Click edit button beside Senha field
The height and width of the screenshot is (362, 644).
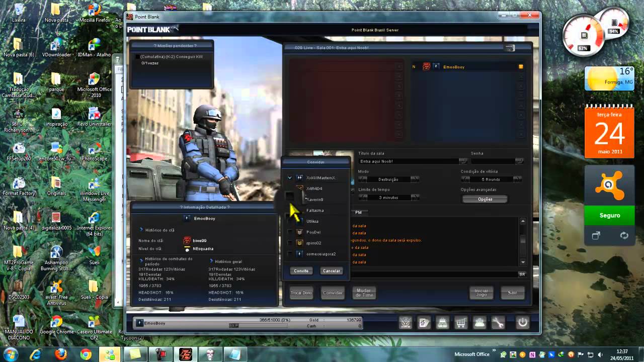click(519, 161)
